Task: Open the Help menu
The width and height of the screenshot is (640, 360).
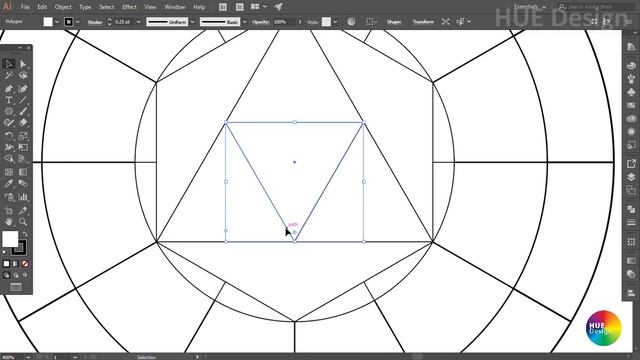Action: click(199, 7)
